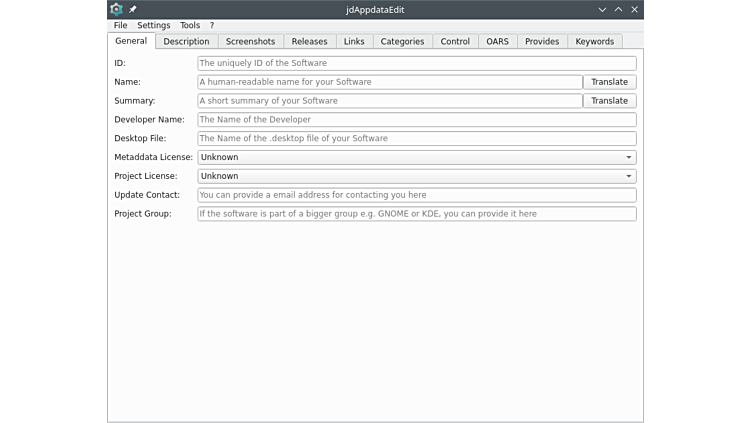
Task: Click Translate button next to Name
Action: 610,82
